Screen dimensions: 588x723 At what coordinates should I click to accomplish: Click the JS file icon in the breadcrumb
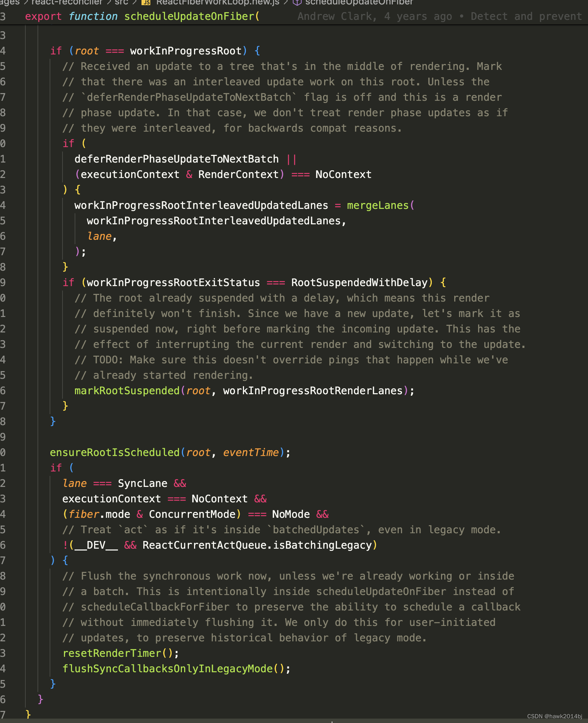[x=146, y=3]
